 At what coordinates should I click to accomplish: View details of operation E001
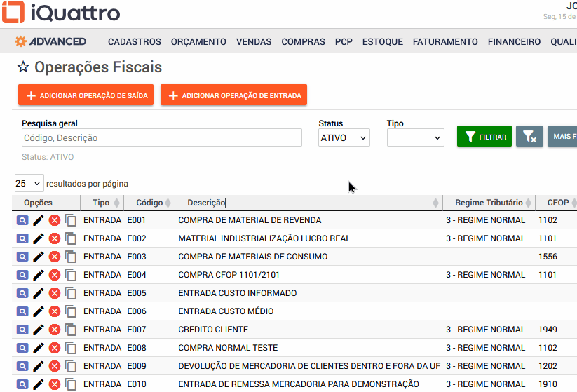click(22, 220)
